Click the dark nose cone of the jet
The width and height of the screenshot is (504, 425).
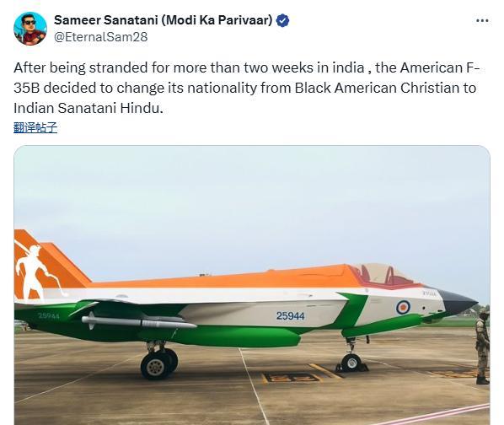[458, 302]
